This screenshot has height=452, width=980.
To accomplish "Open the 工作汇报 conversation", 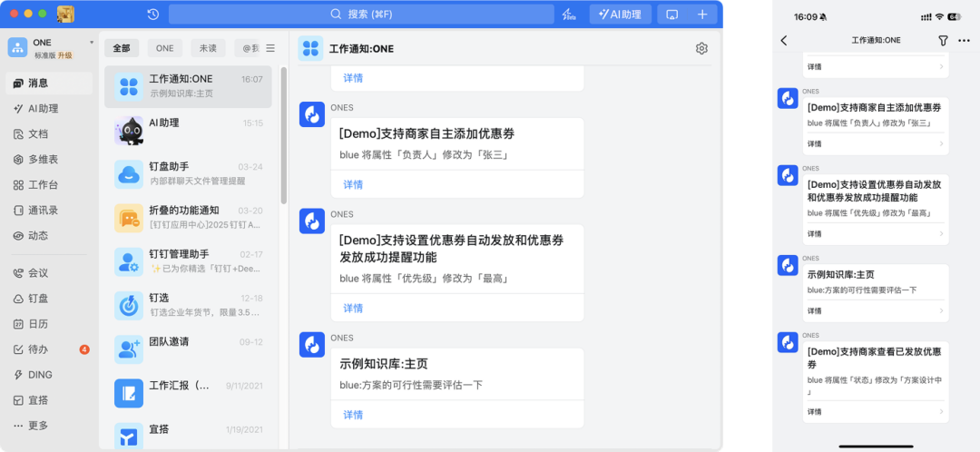I will 188,393.
